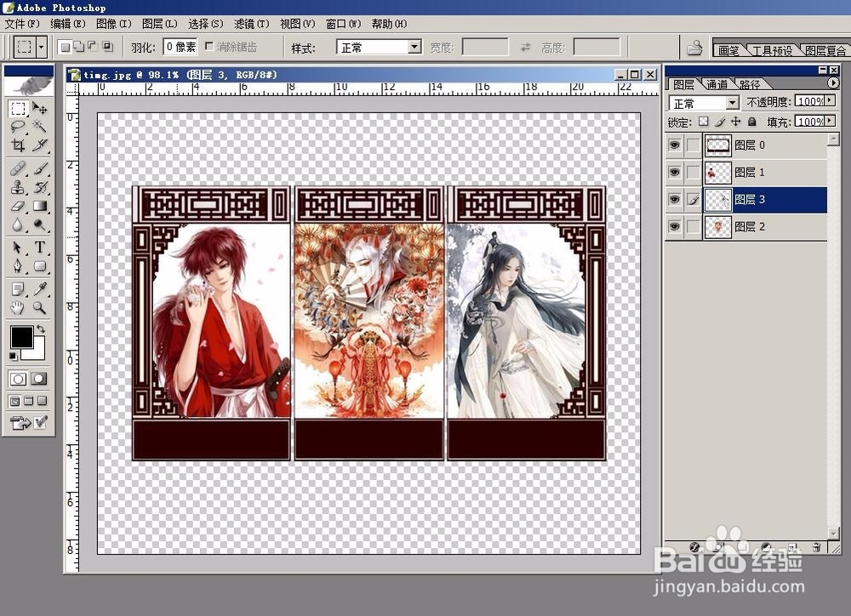Toggle lock transparent pixels
The height and width of the screenshot is (616, 851).
(x=704, y=122)
